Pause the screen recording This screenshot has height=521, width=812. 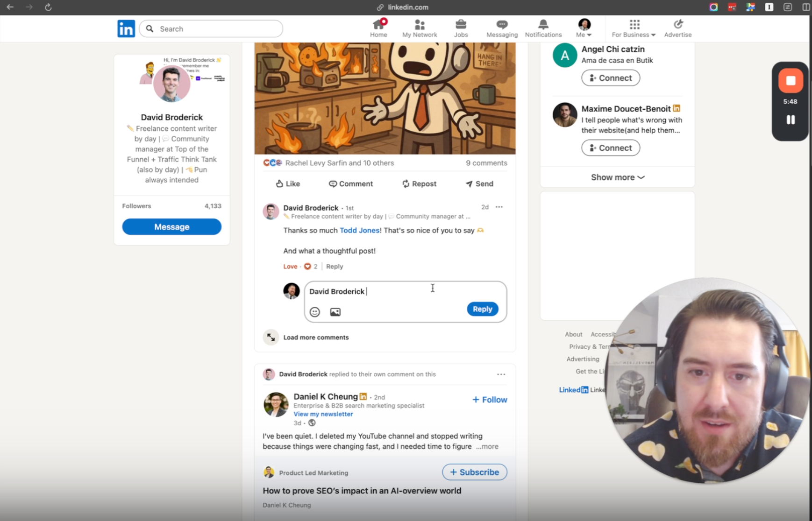791,120
